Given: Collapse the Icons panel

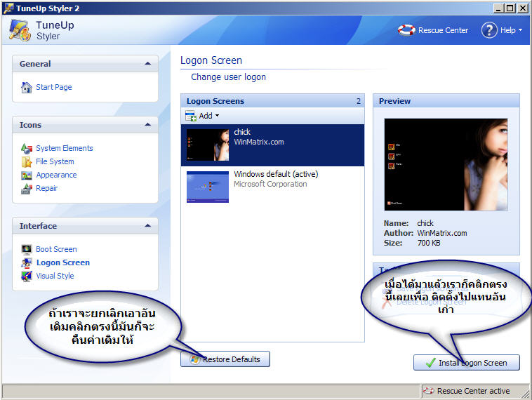Looking at the screenshot, I should [147, 125].
